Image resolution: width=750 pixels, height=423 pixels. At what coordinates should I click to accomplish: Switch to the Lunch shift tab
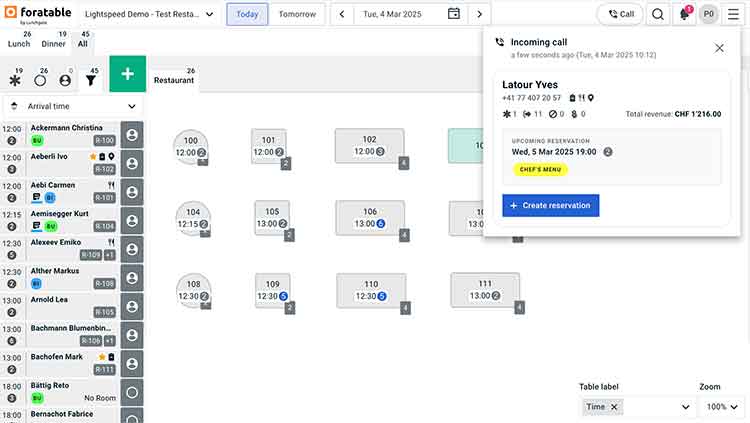click(19, 39)
